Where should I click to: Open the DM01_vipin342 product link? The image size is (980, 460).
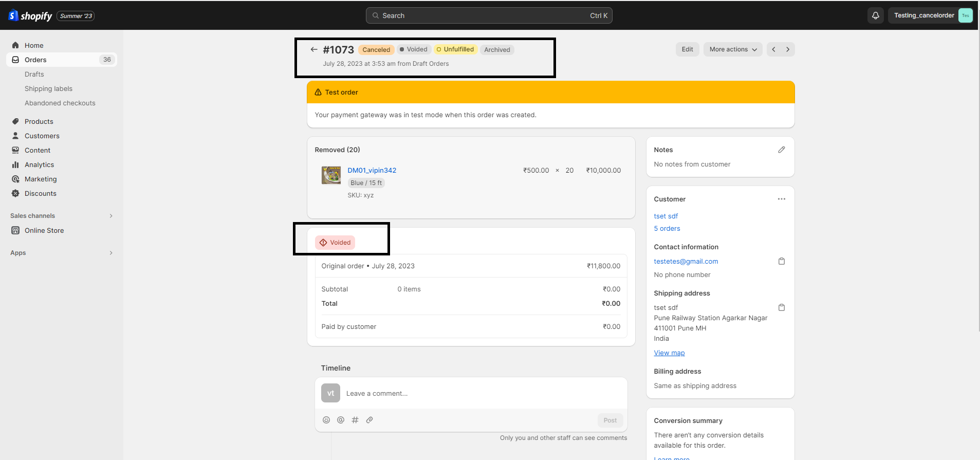[x=372, y=170]
